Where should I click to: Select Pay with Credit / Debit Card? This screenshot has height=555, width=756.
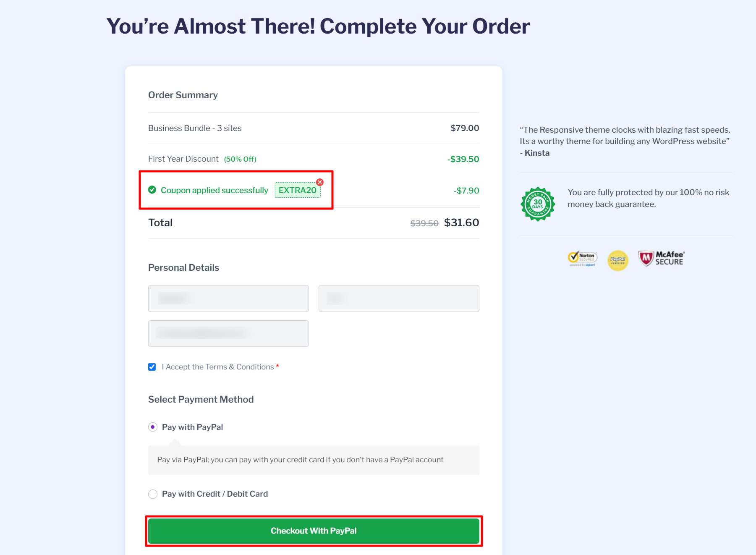coord(153,494)
